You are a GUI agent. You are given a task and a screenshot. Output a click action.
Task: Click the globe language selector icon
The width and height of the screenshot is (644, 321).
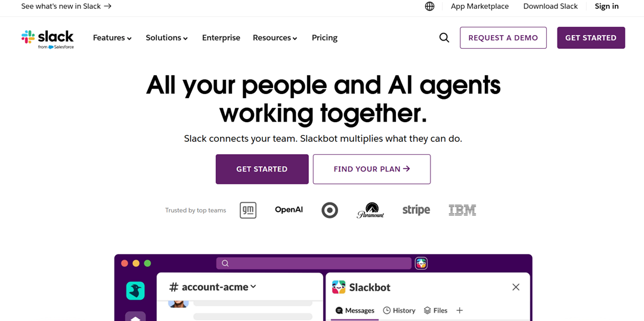(x=429, y=6)
